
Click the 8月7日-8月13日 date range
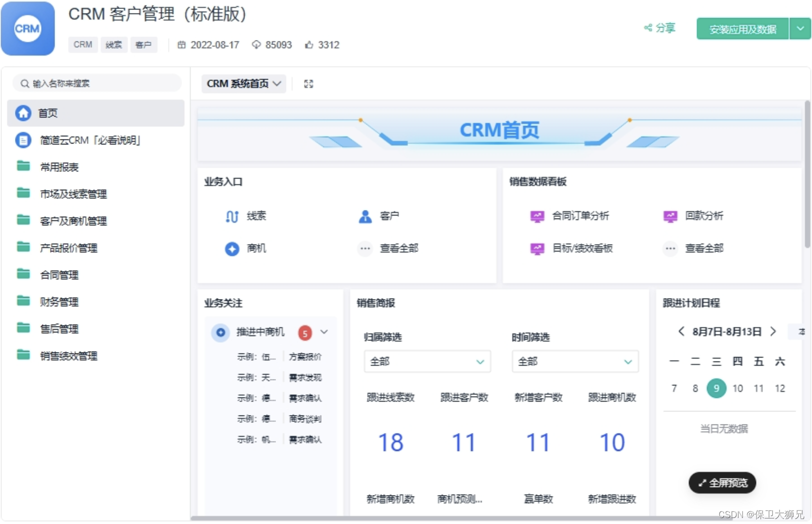(x=727, y=331)
